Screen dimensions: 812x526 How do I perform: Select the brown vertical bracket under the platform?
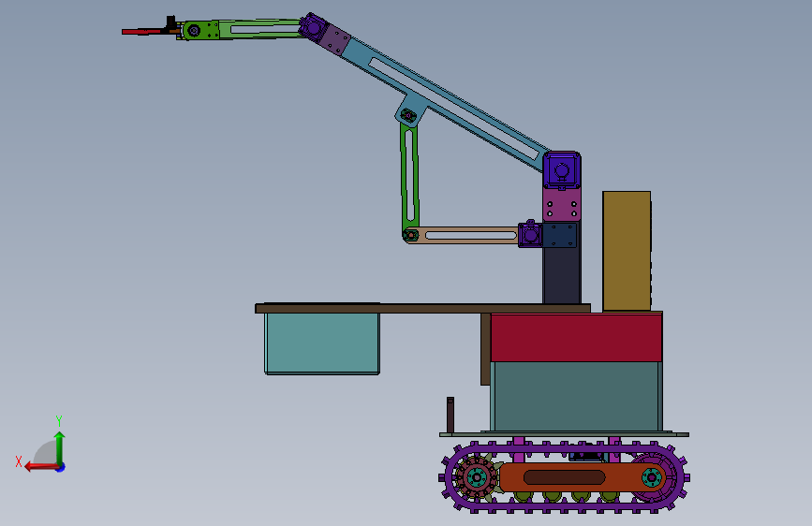tap(485, 349)
